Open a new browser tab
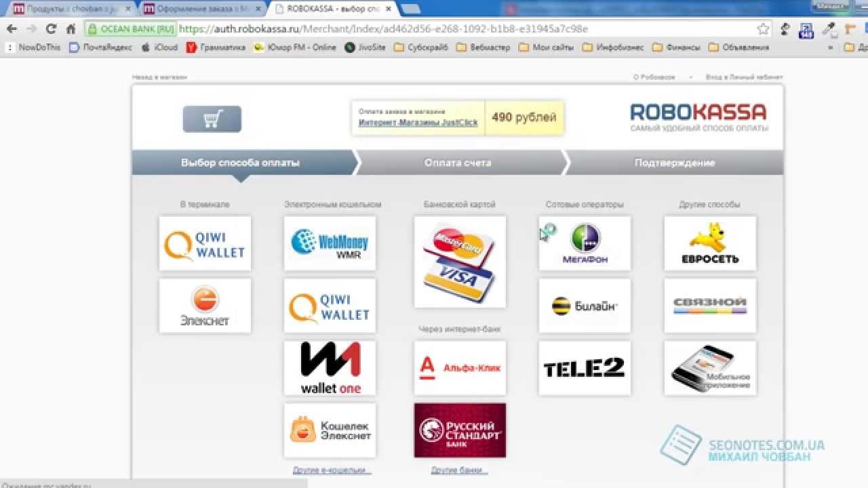868x488 pixels. coord(410,9)
